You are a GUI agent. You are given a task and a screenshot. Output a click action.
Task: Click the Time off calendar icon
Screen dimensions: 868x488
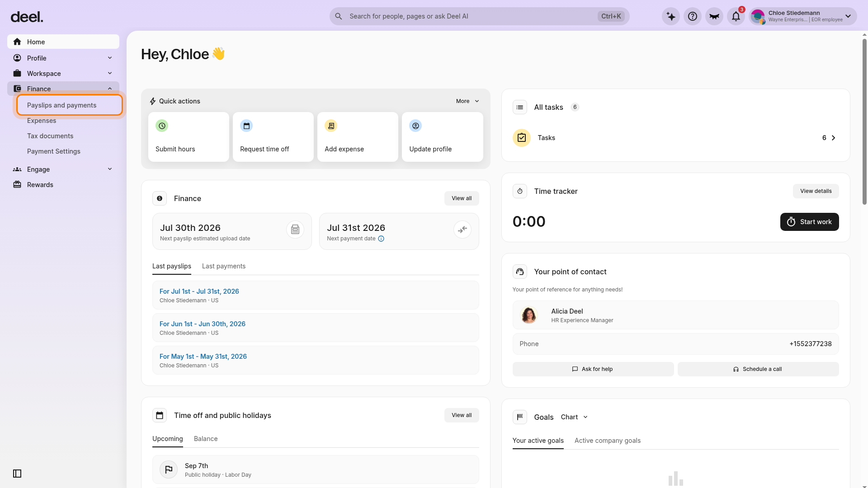pyautogui.click(x=160, y=415)
